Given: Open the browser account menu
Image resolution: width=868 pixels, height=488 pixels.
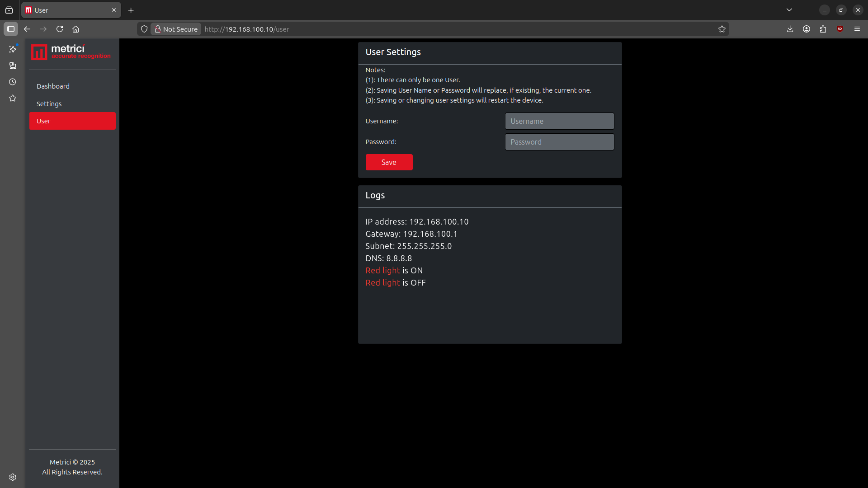Looking at the screenshot, I should 807,29.
